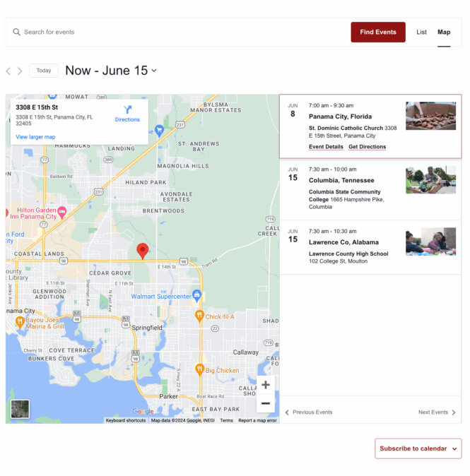Open the Now - June 15 date picker
This screenshot has width=470, height=476.
(x=111, y=71)
